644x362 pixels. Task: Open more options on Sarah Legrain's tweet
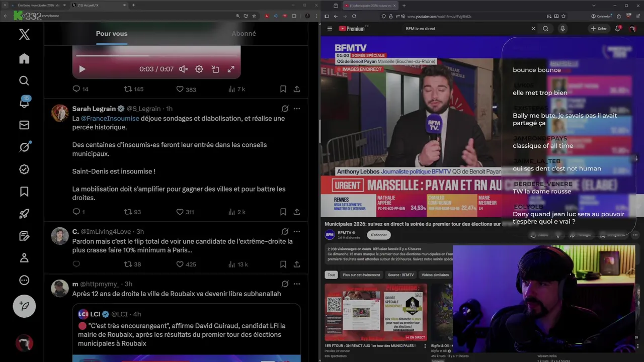tap(297, 109)
